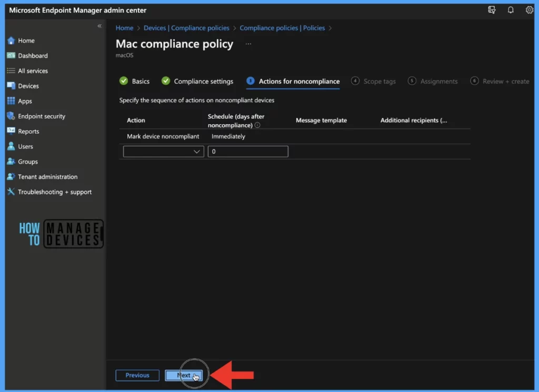Click the schedule days input field
This screenshot has width=539, height=392.
click(248, 152)
